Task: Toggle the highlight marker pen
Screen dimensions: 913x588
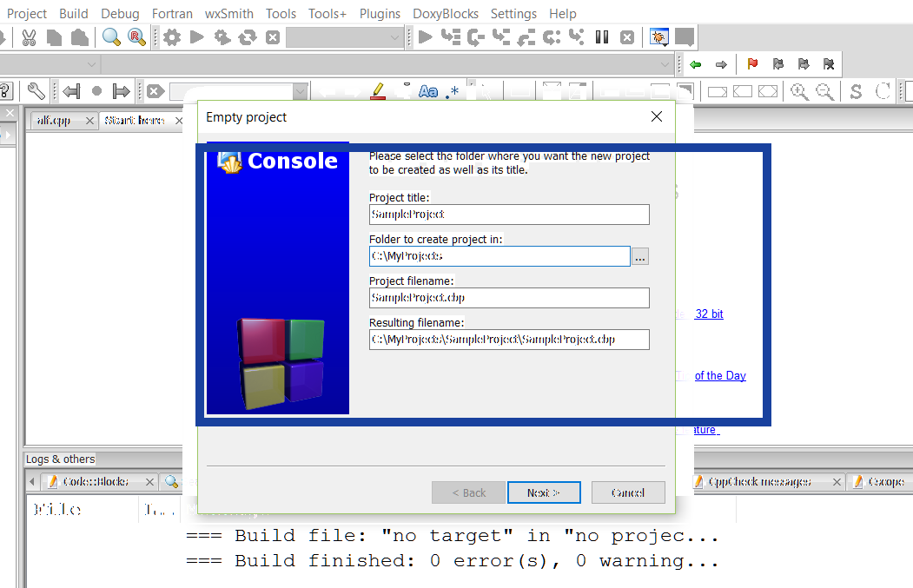Action: click(x=377, y=90)
